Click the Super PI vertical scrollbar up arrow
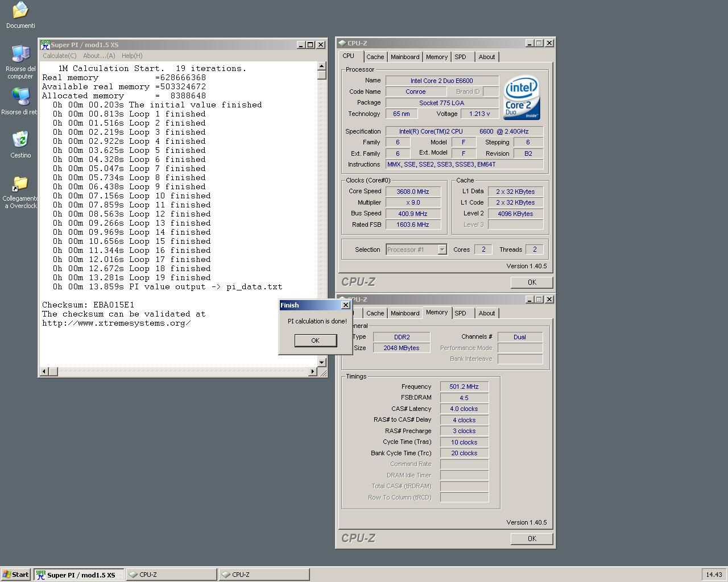Screen dimensions: 728x582 pyautogui.click(x=322, y=66)
